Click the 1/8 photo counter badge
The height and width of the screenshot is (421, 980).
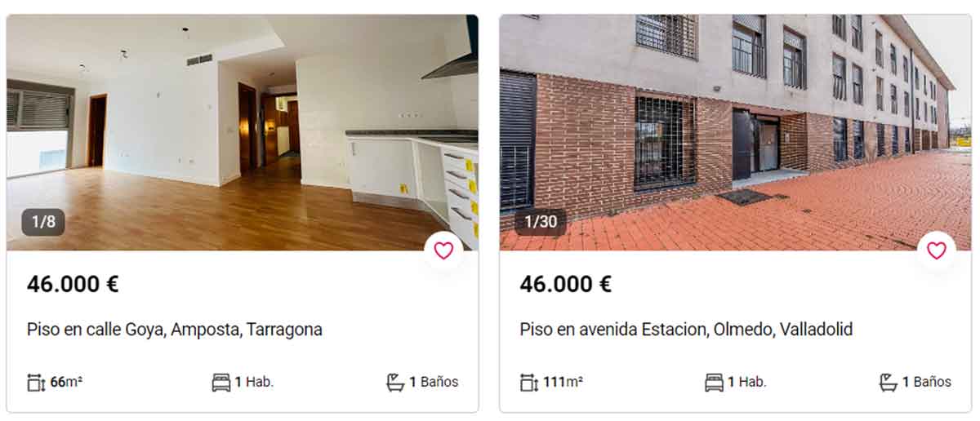[x=43, y=222]
